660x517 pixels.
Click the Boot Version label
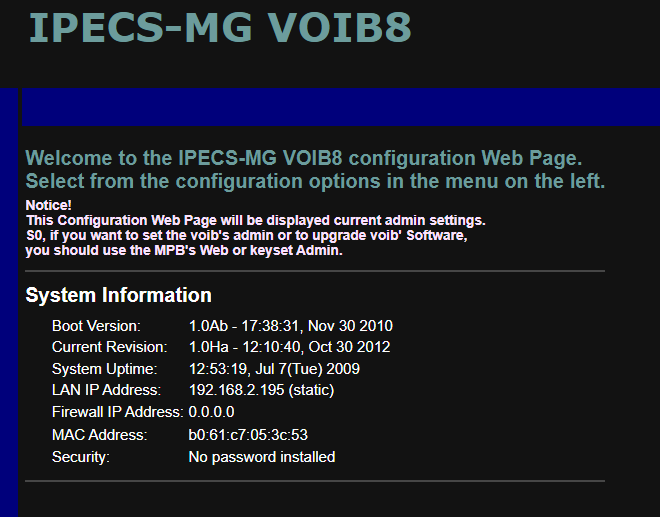96,326
